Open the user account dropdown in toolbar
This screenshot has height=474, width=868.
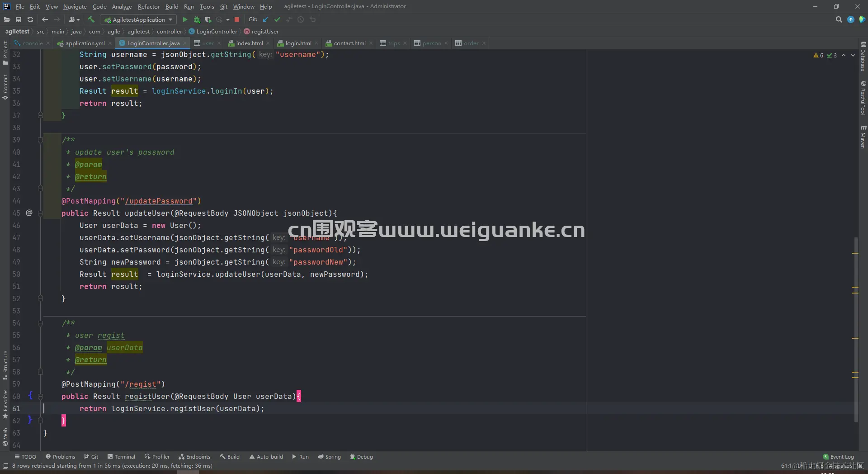tap(74, 19)
